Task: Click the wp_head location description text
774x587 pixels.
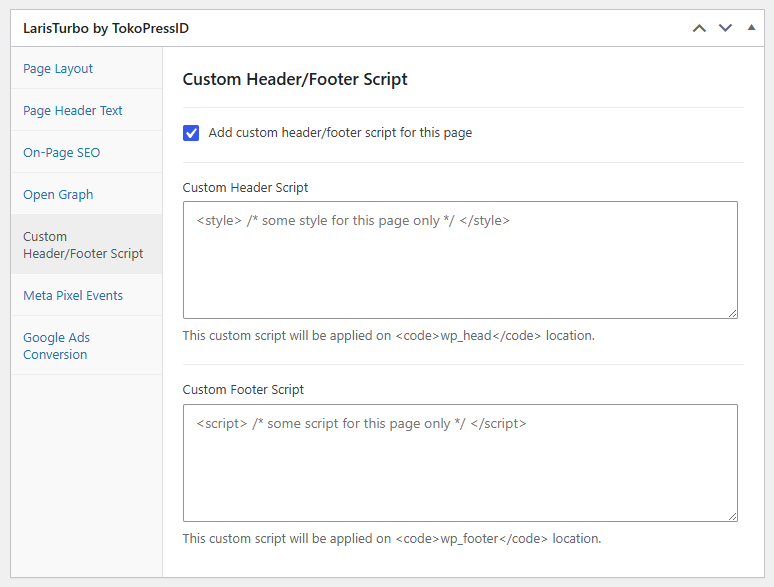Action: (x=388, y=336)
